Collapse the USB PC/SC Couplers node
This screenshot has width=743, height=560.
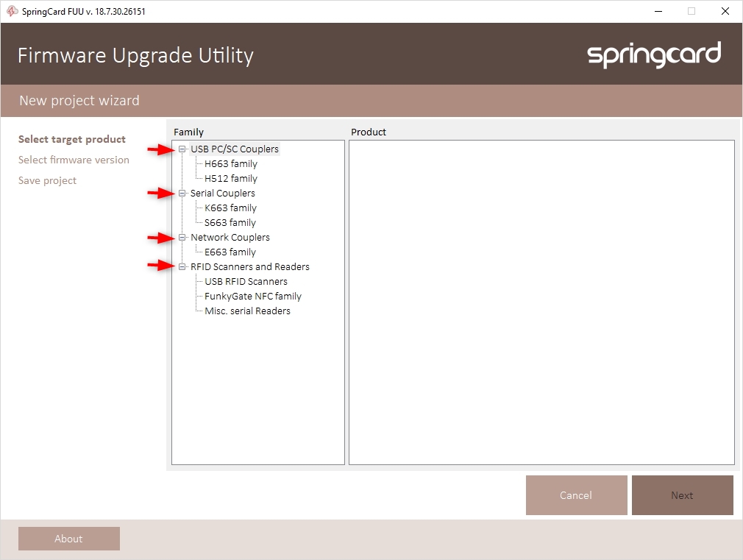point(182,149)
